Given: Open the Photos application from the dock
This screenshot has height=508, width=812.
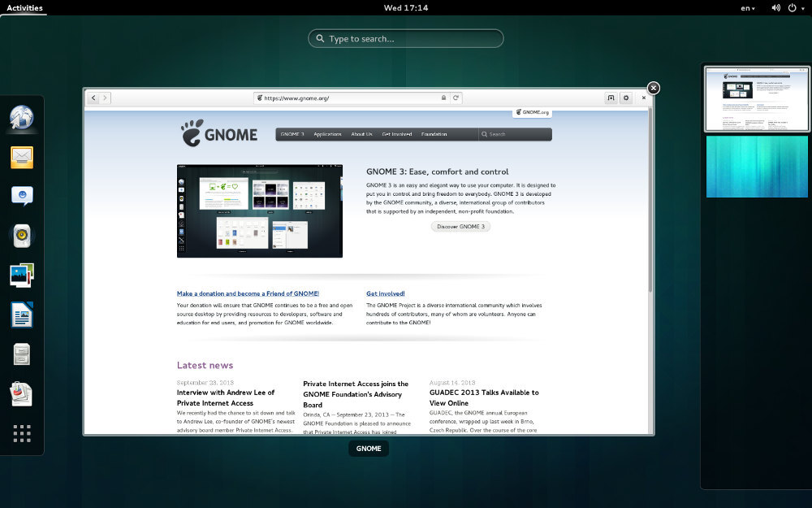Looking at the screenshot, I should (22, 275).
